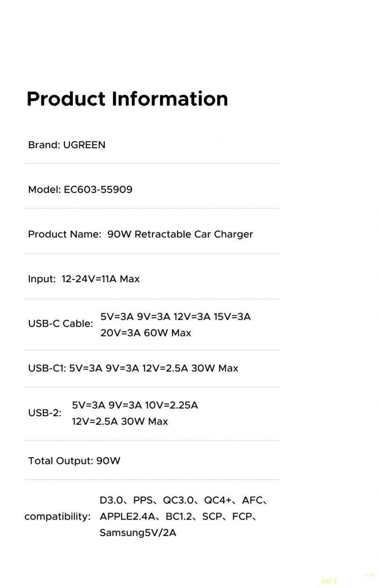Select the Input: 12-24V=11A Max line
The image size is (378, 588).
coord(84,279)
